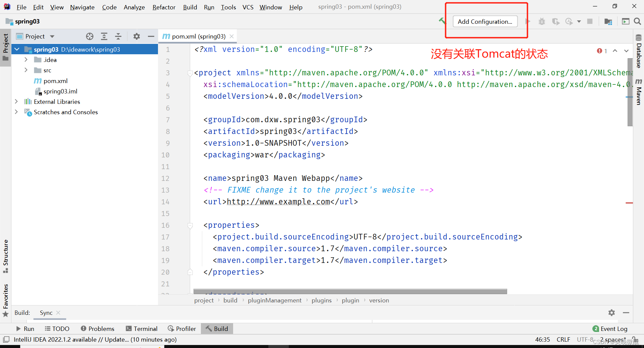
Task: Open the Tools menu
Action: pos(228,7)
